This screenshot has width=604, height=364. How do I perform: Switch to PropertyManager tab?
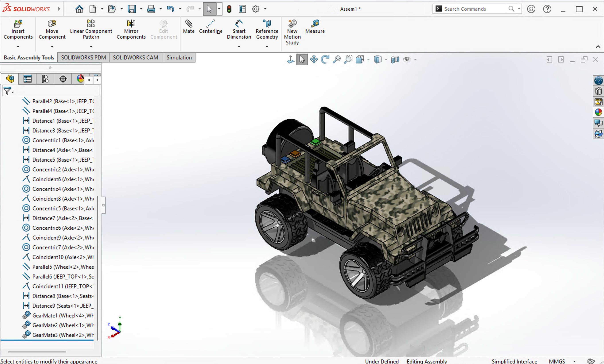coord(27,79)
